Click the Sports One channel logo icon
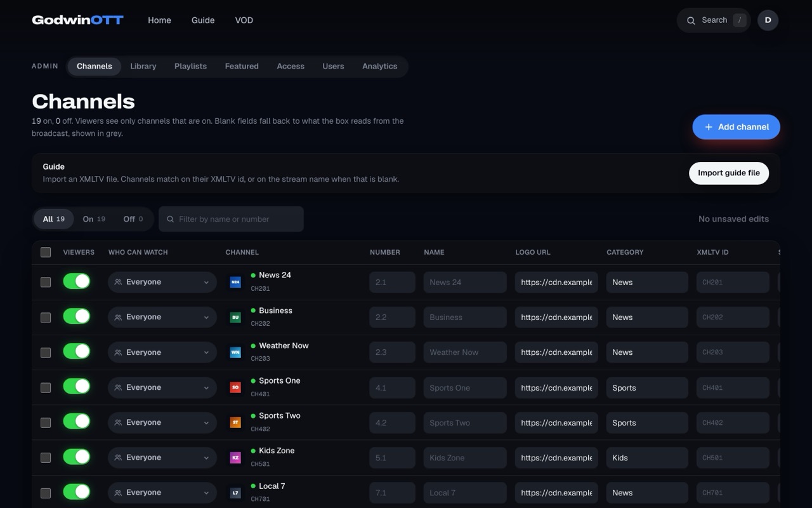Viewport: 812px width, 508px height. pyautogui.click(x=235, y=387)
